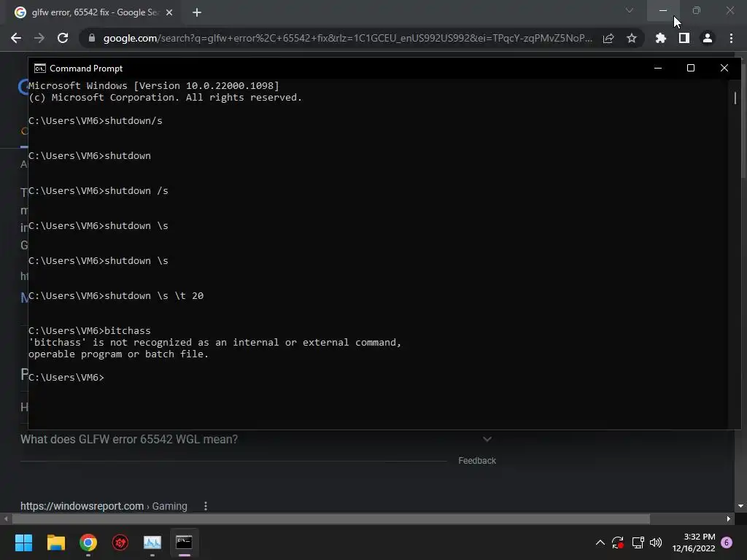The image size is (747, 560).
Task: Click Chrome page scroll down arrow
Action: 740,506
